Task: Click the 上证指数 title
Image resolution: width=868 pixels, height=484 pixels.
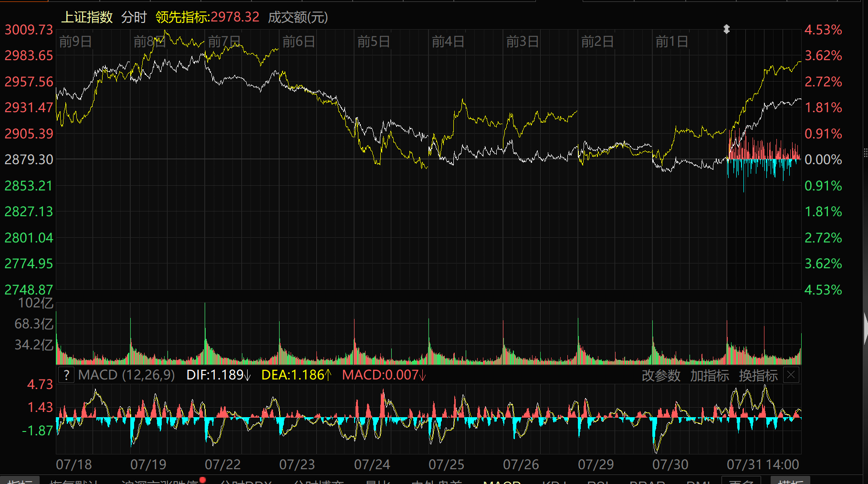Action: pos(87,18)
